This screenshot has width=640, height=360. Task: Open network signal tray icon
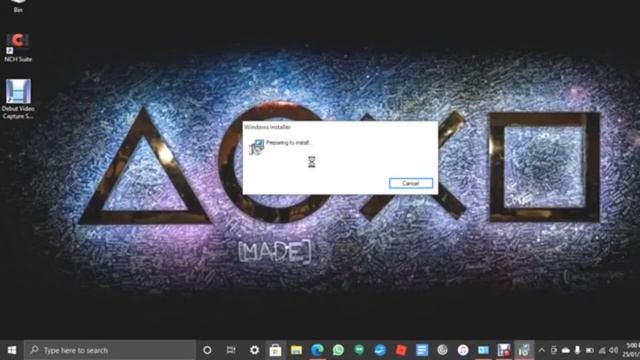pos(602,350)
